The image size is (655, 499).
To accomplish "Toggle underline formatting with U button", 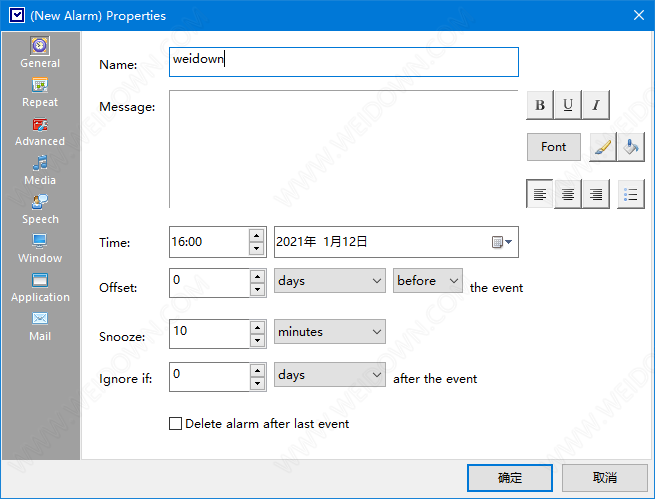I will coord(568,105).
